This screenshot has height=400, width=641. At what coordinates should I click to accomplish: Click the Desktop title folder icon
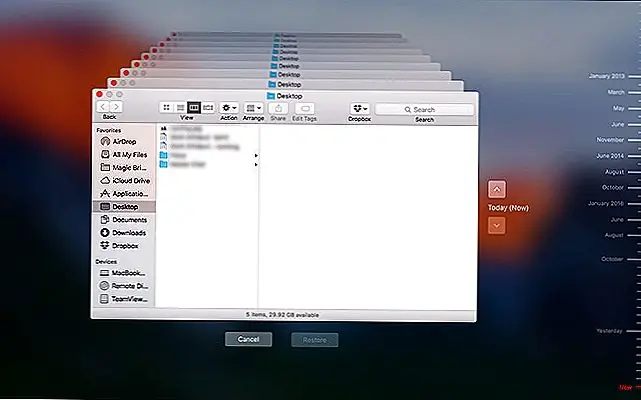coord(271,96)
